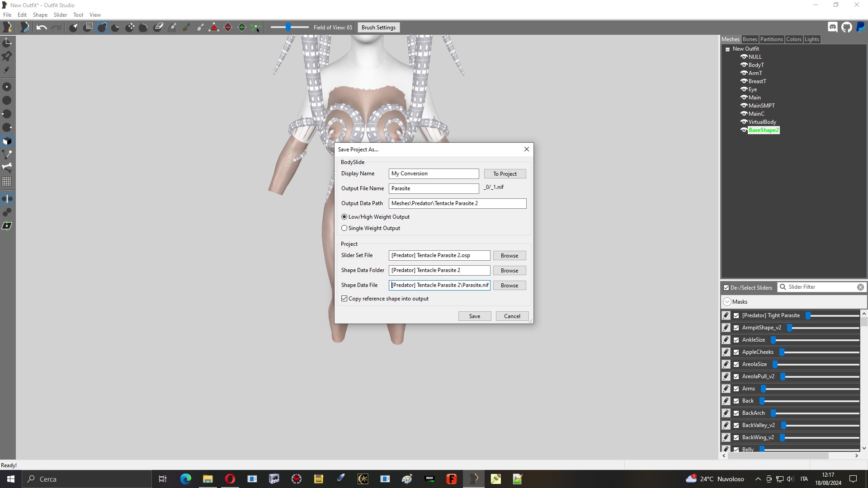Screen dimensions: 868x488
Task: Click the Load Project toolbar icon
Action: [x=24, y=28]
